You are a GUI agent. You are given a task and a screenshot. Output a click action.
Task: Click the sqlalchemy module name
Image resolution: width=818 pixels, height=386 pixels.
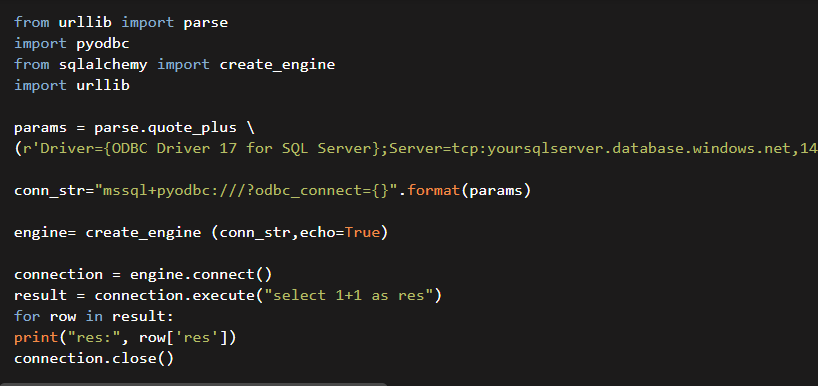pos(103,65)
